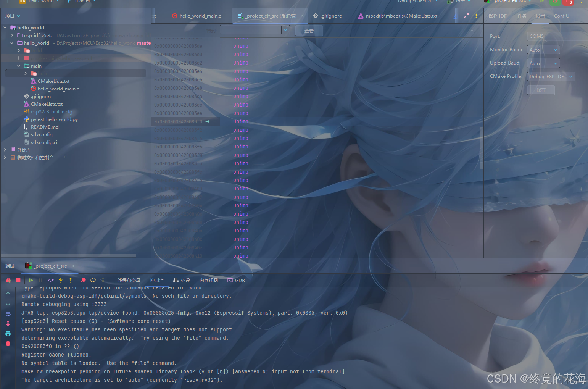
Task: Open mbedtls CMakeLists.txt editor tab
Action: point(398,16)
